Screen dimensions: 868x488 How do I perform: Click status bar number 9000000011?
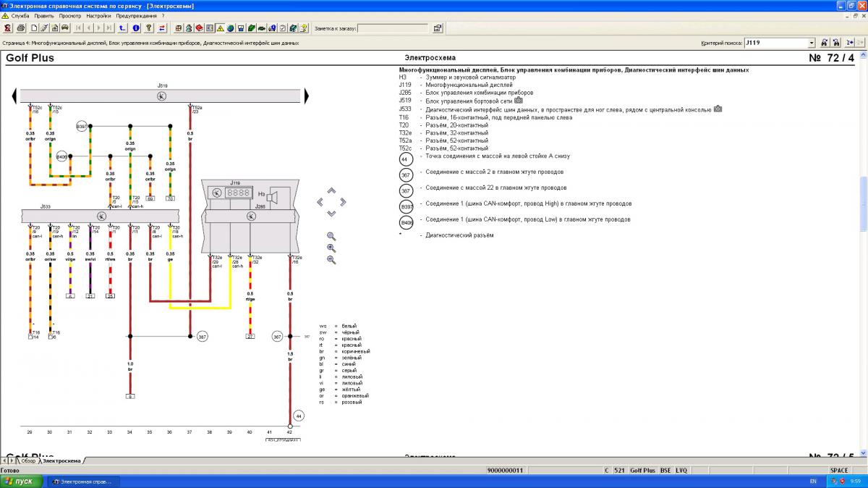tap(506, 471)
